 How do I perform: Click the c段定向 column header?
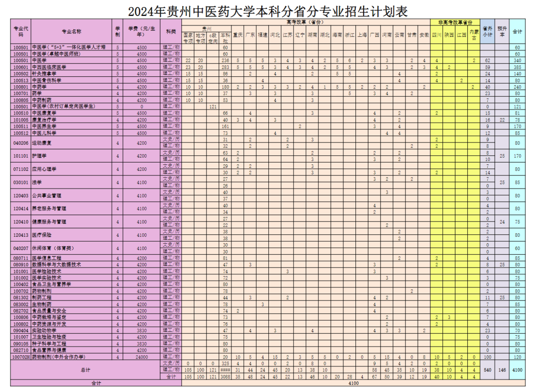pos(213,38)
